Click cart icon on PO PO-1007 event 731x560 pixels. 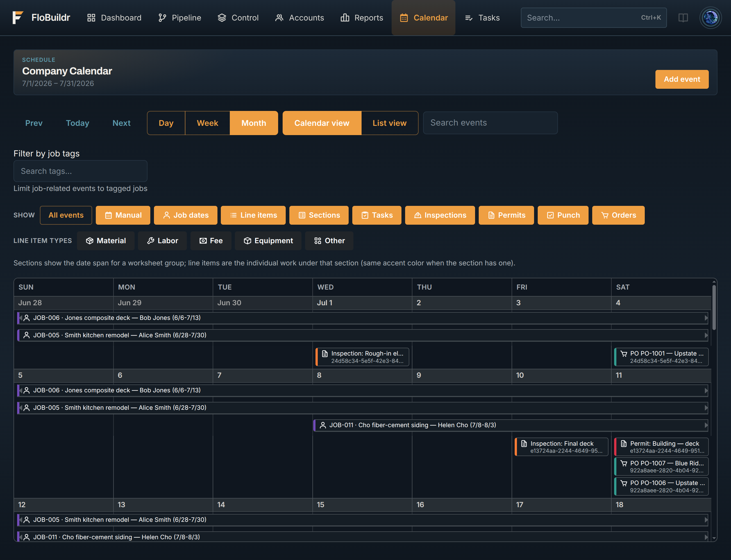[x=624, y=463]
